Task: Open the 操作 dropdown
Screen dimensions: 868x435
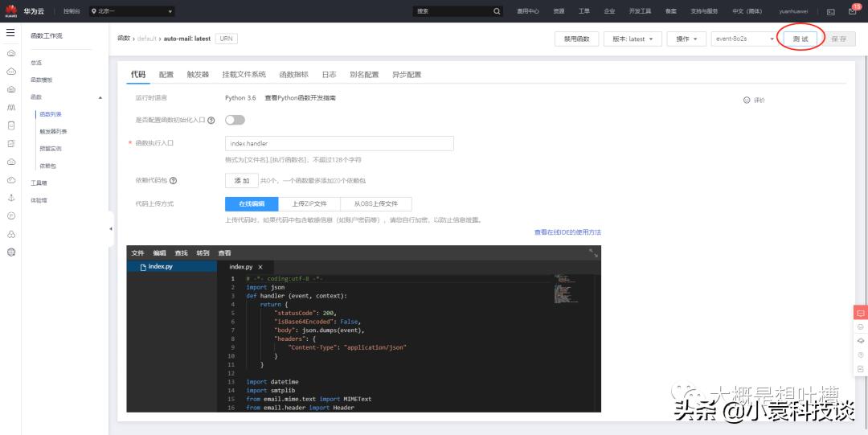Action: (x=686, y=39)
